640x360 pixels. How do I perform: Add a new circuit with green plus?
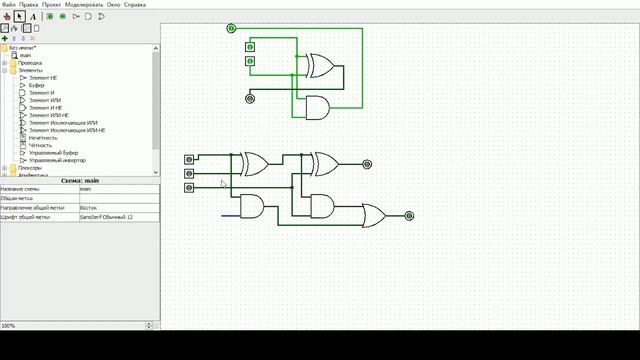[5, 38]
